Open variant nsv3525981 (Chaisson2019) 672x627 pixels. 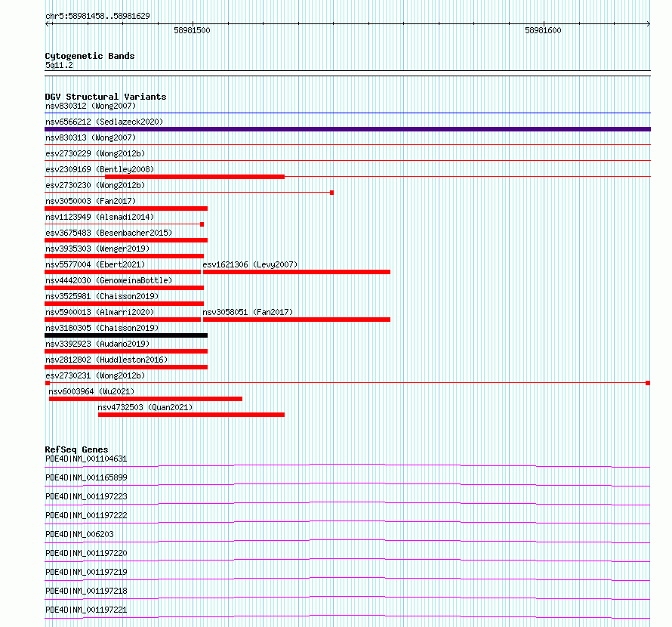click(102, 296)
